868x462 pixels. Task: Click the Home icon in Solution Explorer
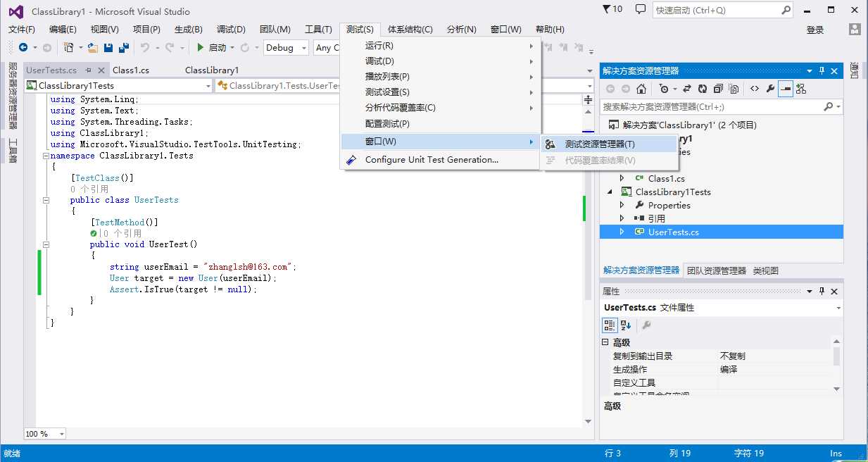(x=641, y=89)
